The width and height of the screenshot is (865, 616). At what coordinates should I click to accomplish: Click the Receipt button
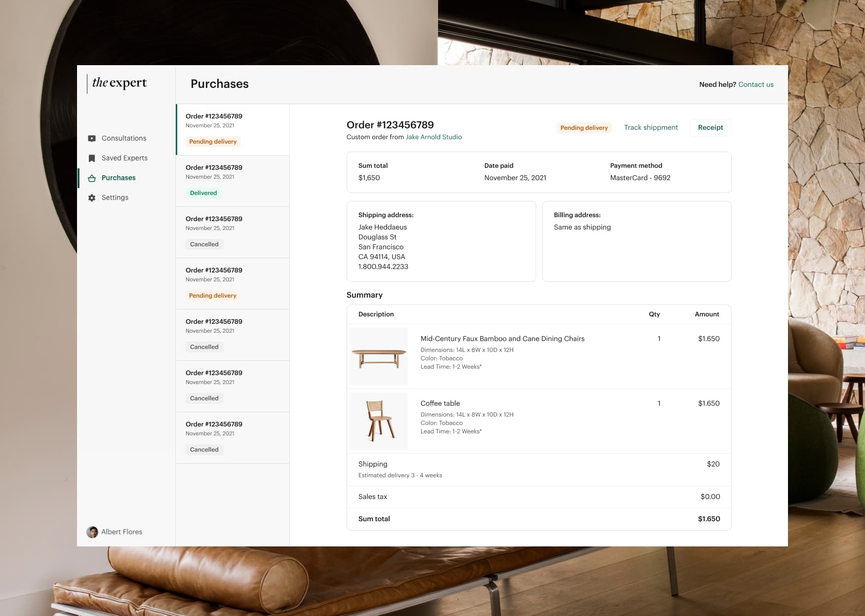coord(710,127)
